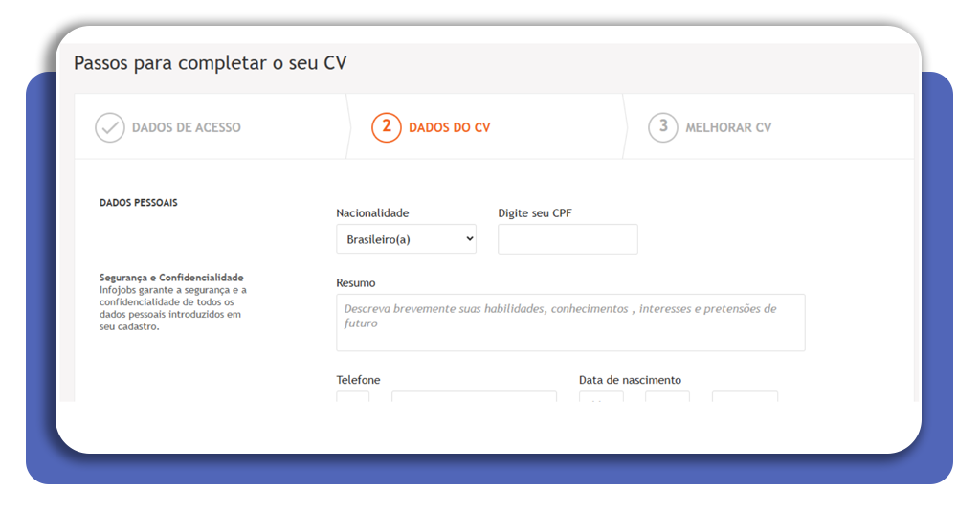Open the birth date year selector
Screen dimensions: 980x513
tap(745, 396)
